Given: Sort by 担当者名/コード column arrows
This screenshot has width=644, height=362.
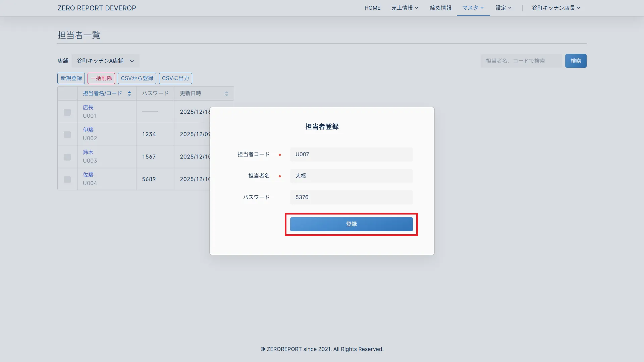Looking at the screenshot, I should point(129,94).
